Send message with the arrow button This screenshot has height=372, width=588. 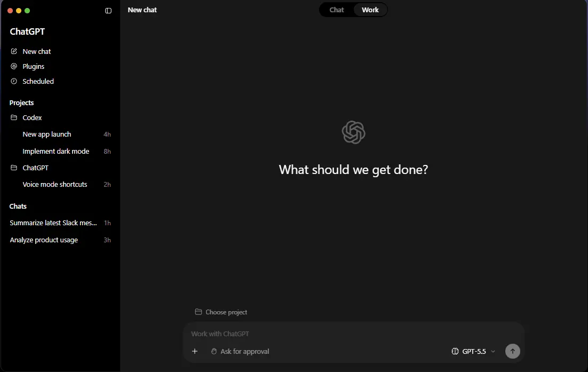(x=513, y=351)
